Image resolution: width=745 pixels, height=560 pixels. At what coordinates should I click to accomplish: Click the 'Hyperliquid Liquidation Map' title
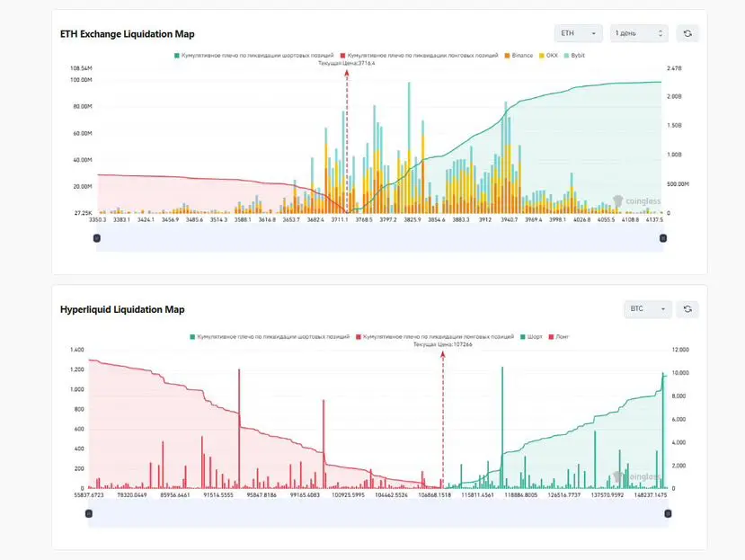click(x=122, y=309)
